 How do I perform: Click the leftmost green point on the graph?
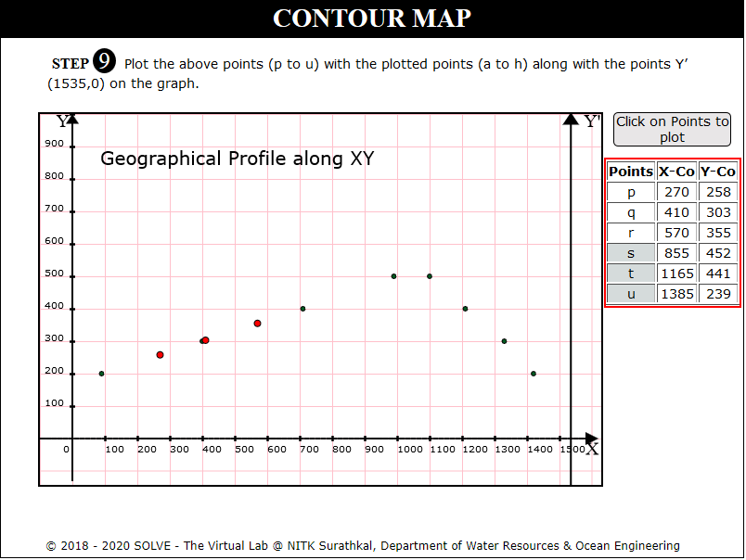tap(101, 374)
